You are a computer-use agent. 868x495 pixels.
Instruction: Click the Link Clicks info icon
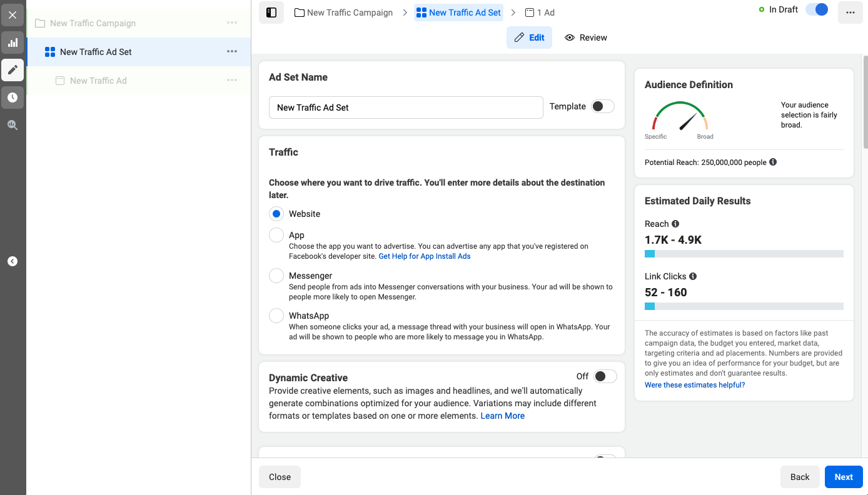point(693,276)
